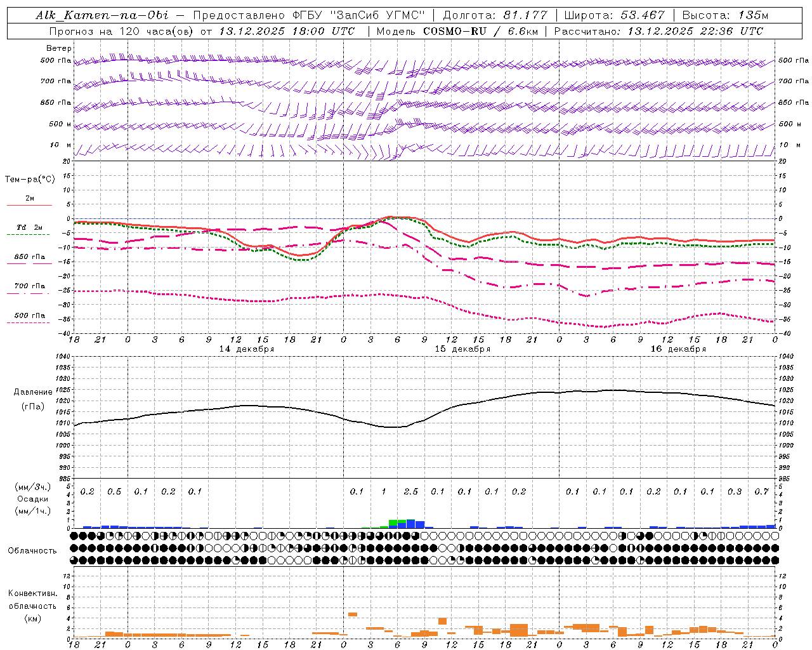Click the Тем-ра(°C) temperature panel label
Screen dimensions: 812x650
(x=30, y=180)
